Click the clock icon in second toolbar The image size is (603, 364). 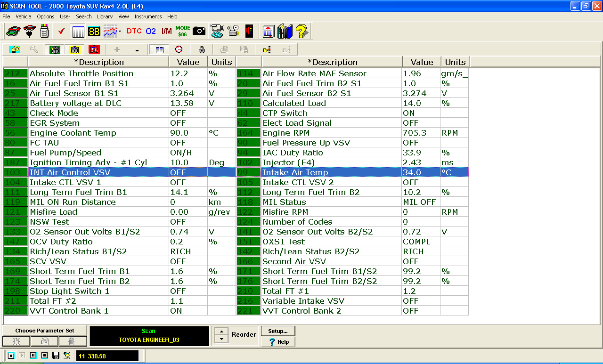pyautogui.click(x=179, y=49)
